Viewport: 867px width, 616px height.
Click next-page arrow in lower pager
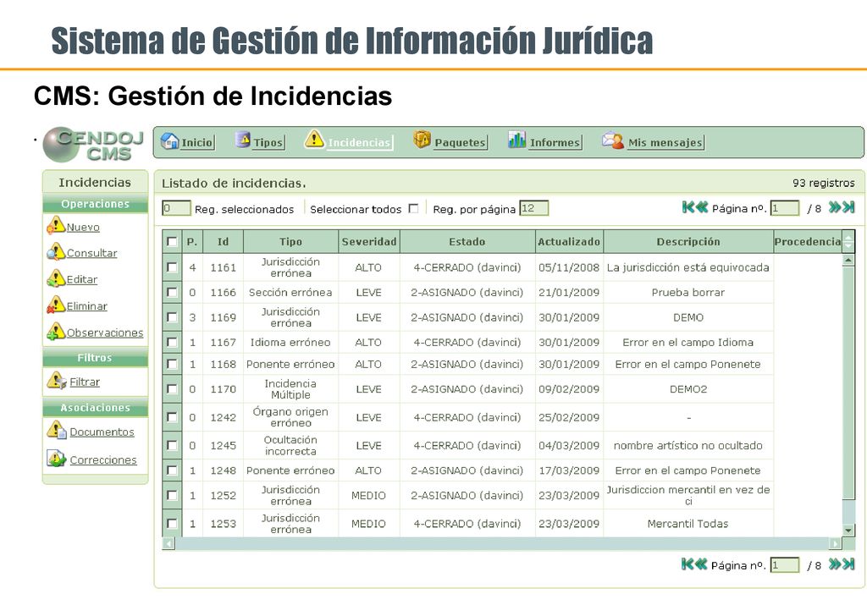835,564
